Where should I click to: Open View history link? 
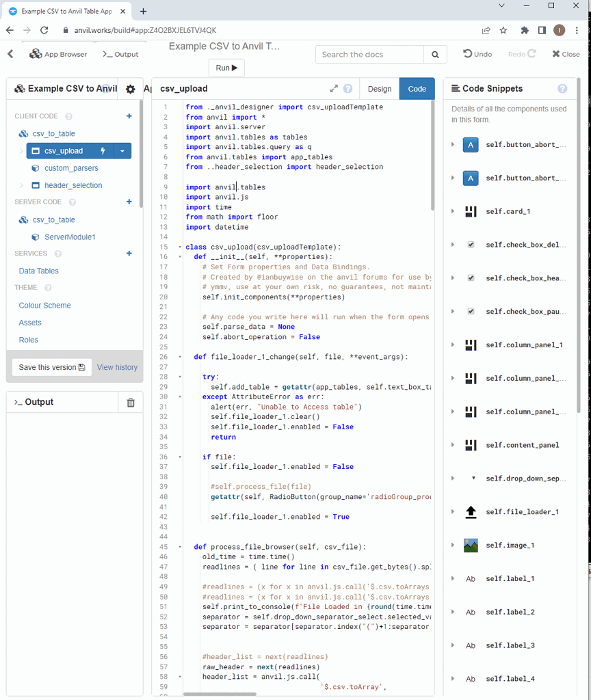[117, 367]
